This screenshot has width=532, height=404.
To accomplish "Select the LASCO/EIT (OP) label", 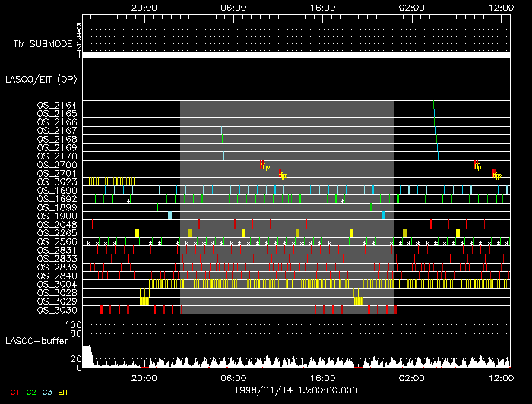I will 41,80.
